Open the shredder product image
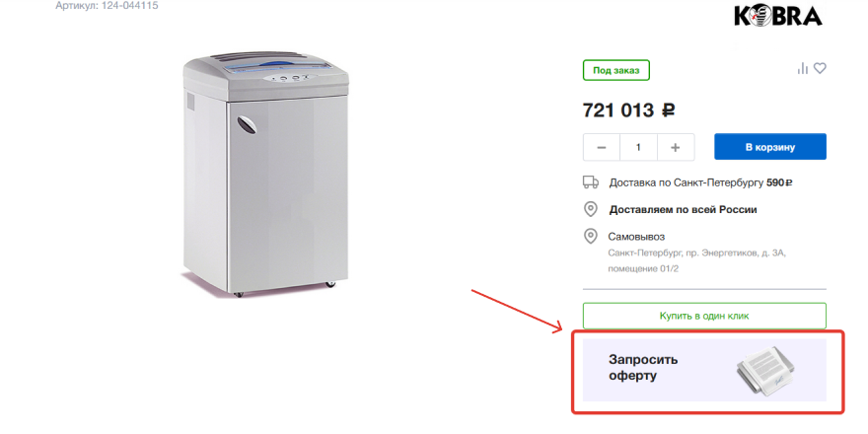This screenshot has height=434, width=868. click(x=265, y=175)
